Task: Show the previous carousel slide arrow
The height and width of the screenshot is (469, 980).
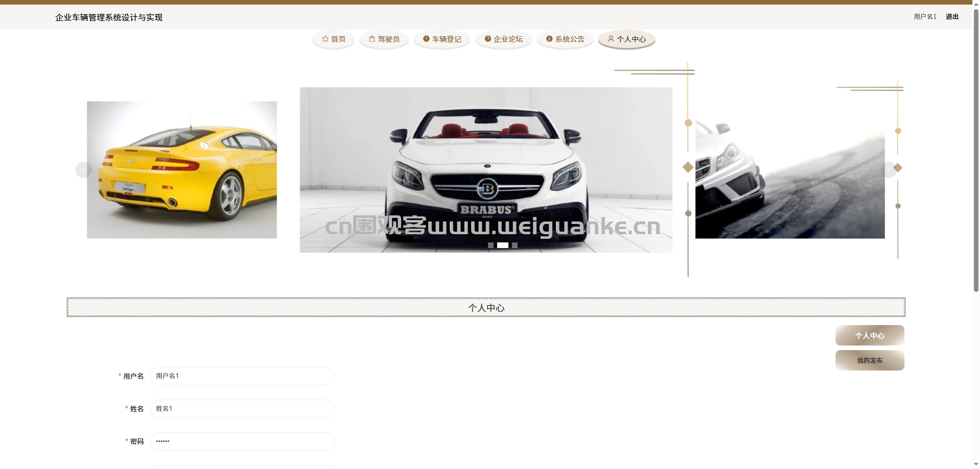Action: coord(84,170)
